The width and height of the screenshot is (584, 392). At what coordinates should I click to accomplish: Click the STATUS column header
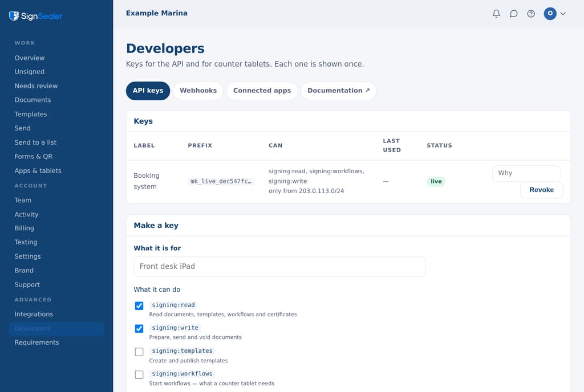(440, 146)
